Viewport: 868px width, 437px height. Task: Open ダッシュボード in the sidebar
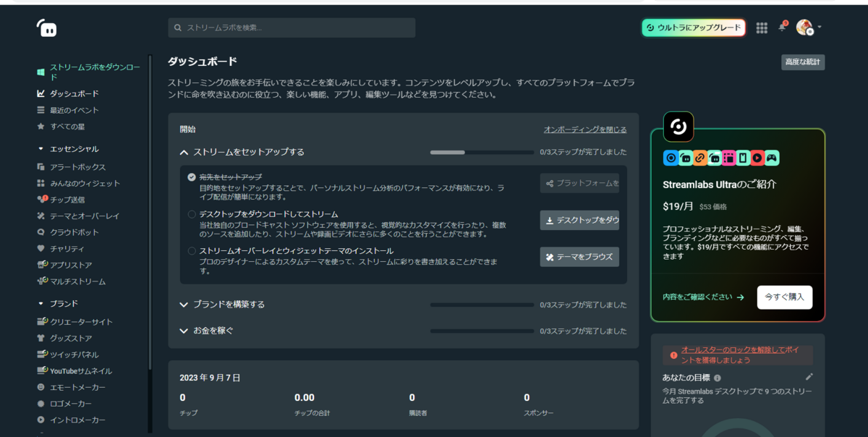[74, 94]
